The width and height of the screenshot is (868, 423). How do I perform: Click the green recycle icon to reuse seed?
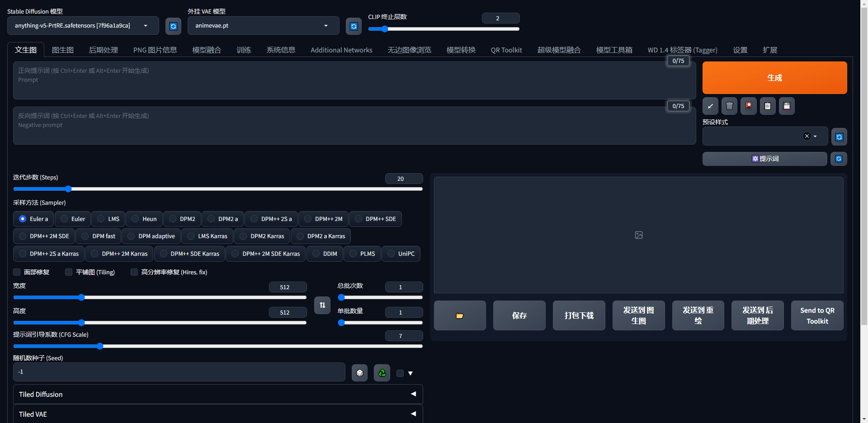coord(382,373)
